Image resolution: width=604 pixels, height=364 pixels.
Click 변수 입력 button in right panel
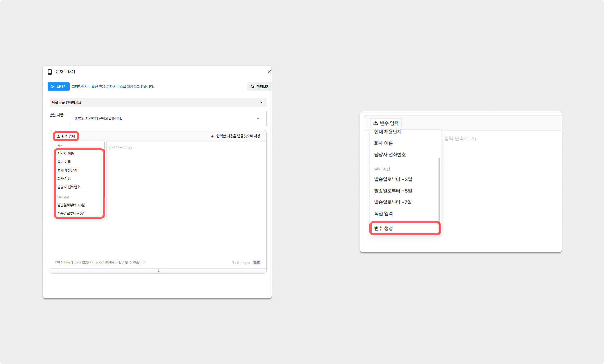tap(386, 123)
